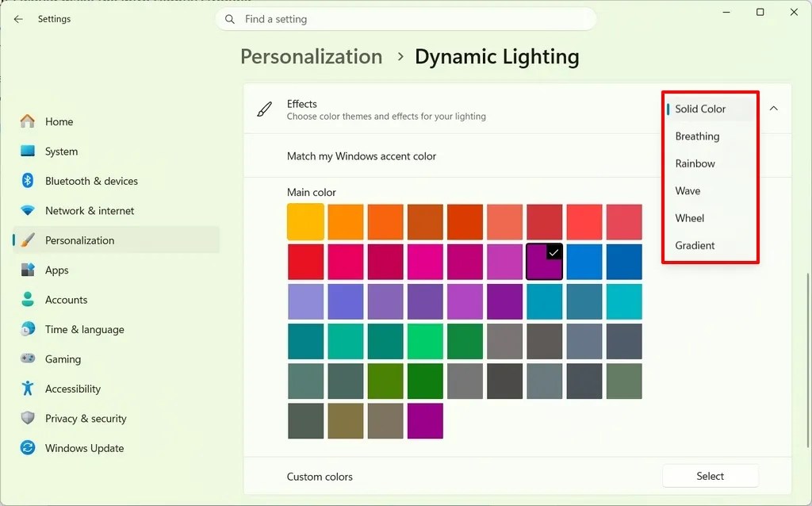Open Apps settings page
This screenshot has height=506, width=812.
(116, 270)
